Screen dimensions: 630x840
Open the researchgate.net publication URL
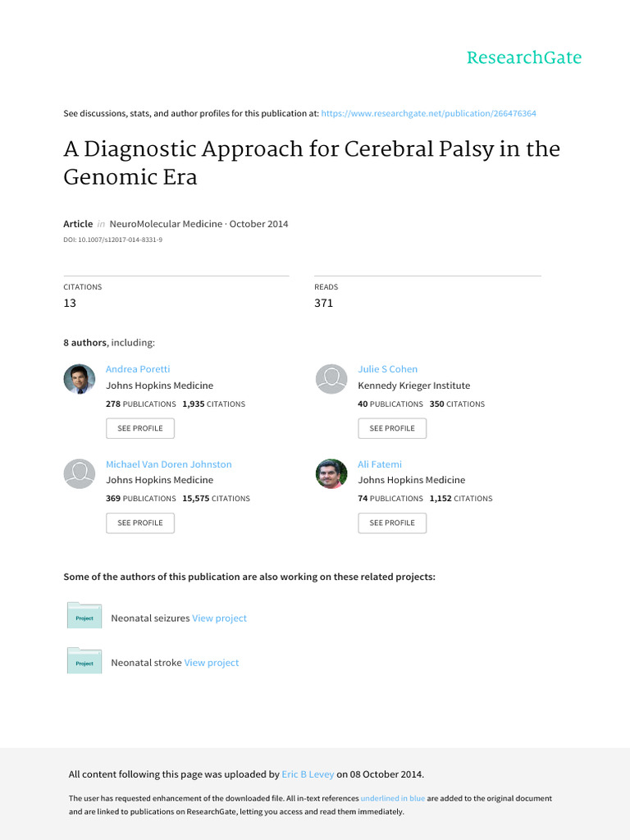[428, 113]
